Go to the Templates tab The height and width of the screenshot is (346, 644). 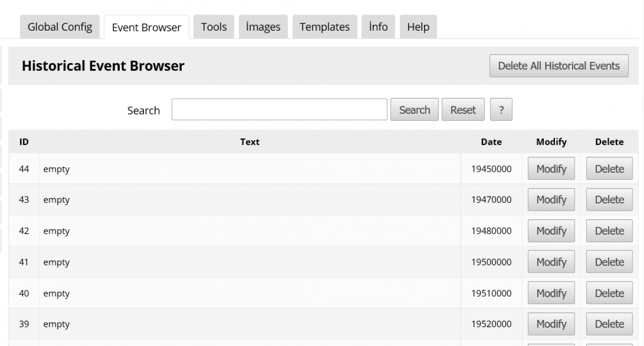pyautogui.click(x=325, y=27)
